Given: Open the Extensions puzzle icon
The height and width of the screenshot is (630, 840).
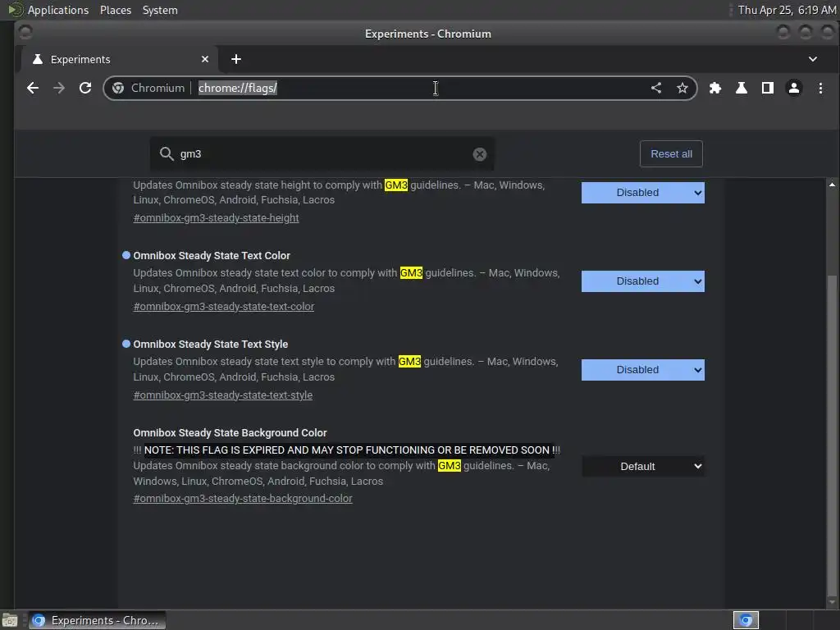Looking at the screenshot, I should [715, 88].
